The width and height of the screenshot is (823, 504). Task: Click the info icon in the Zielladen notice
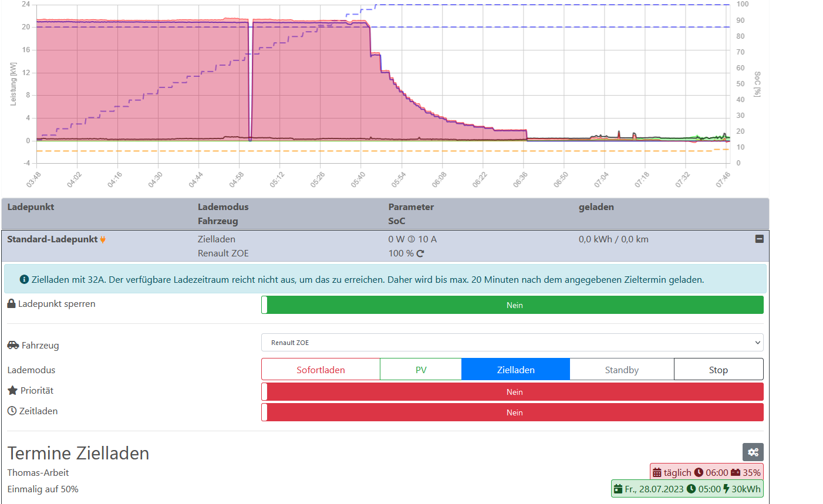[x=24, y=279]
